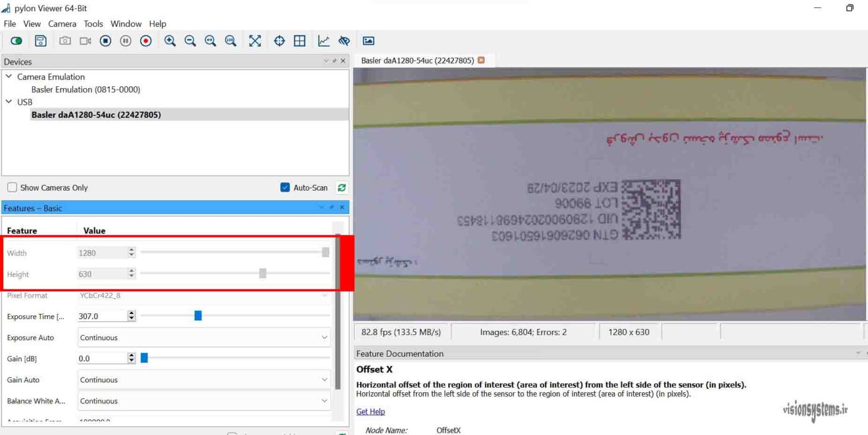Click the zoom out magnifier icon

click(x=190, y=41)
